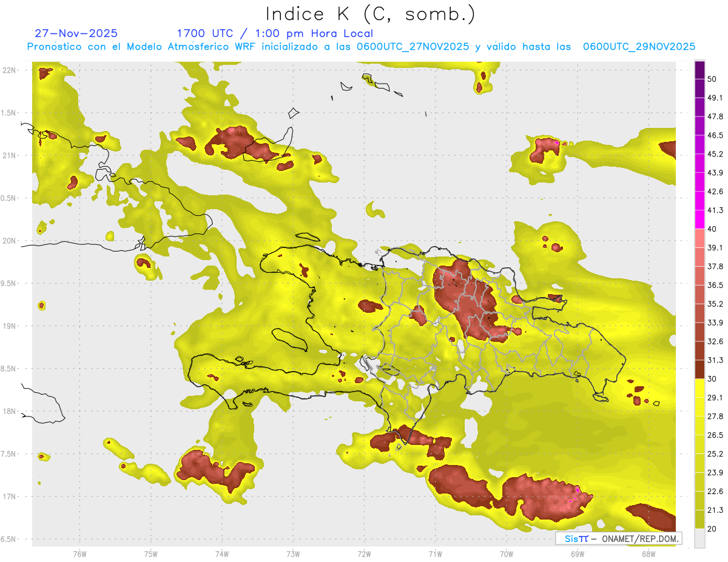Click the "0600UTC_29NOV2025" valid-until time
The image size is (728, 562).
639,47
